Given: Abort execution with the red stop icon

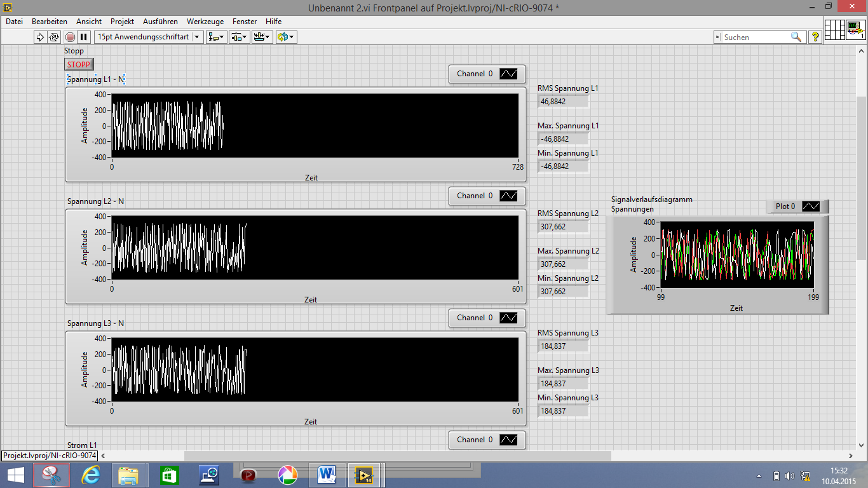Looking at the screenshot, I should pyautogui.click(x=70, y=37).
